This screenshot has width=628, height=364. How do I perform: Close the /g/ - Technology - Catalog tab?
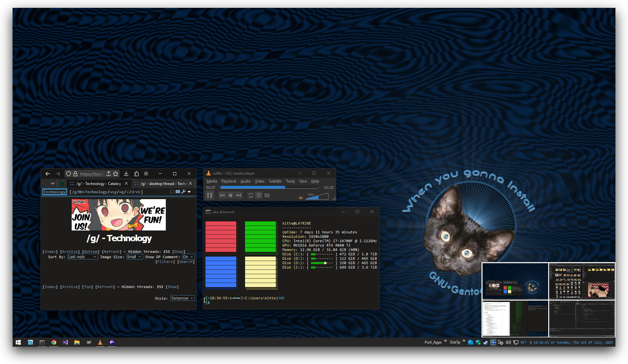[126, 183]
